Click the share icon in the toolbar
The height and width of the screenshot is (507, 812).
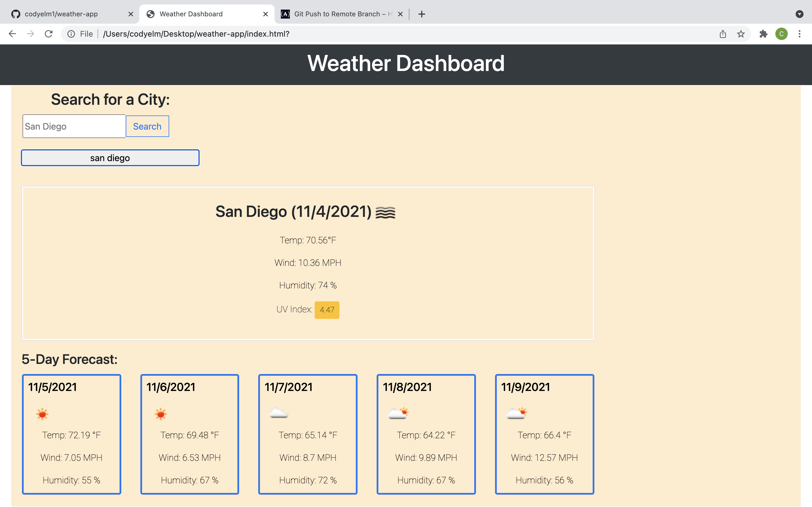click(x=723, y=34)
